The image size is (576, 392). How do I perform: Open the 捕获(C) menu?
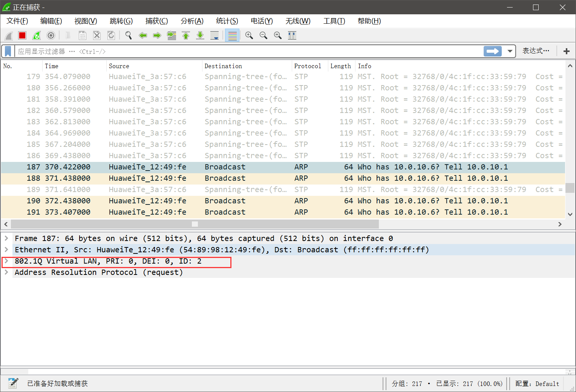point(157,21)
